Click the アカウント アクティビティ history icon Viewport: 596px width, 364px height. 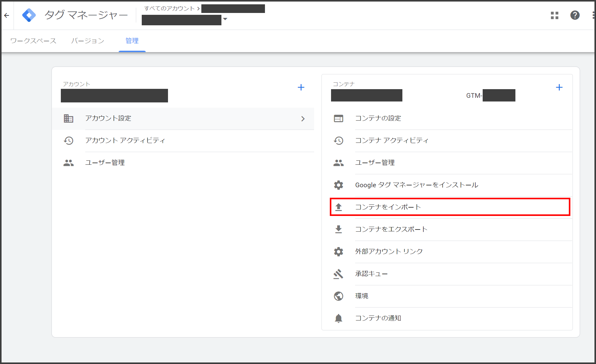(x=69, y=141)
